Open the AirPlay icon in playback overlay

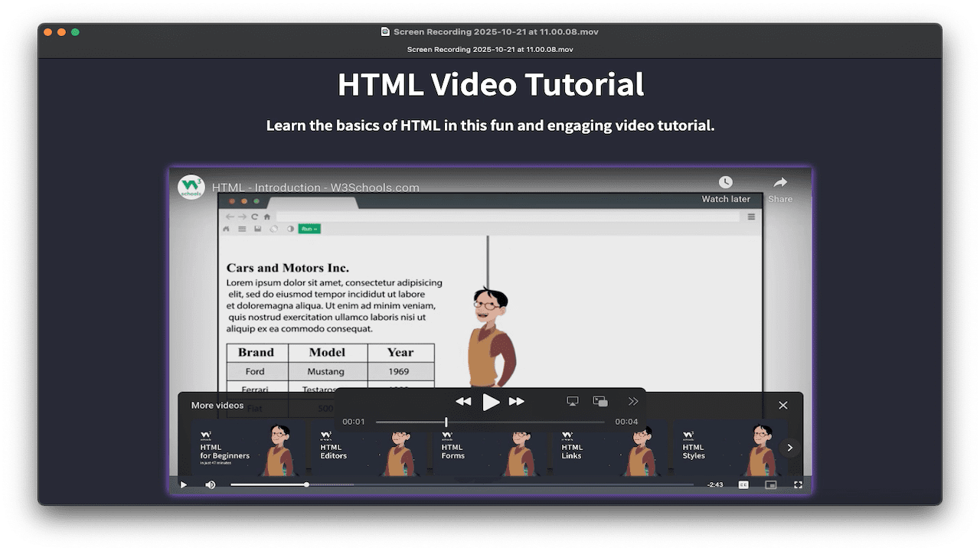[572, 401]
